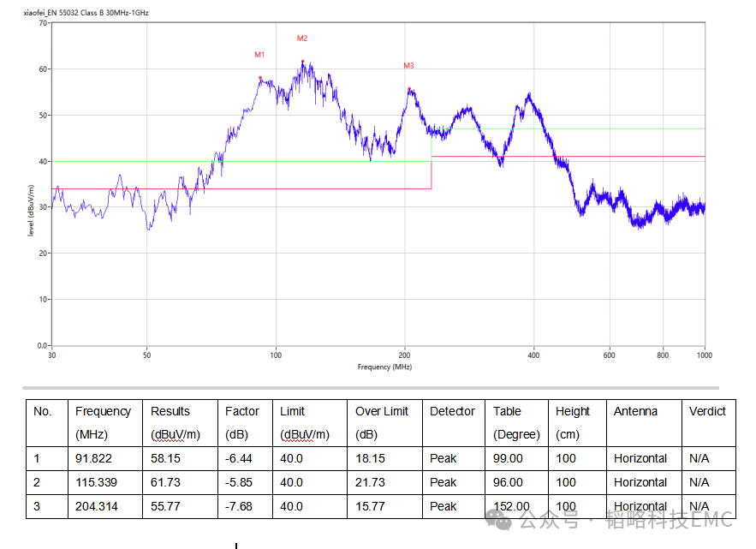Click the Frequency (MHz) x-axis label

coord(384,367)
